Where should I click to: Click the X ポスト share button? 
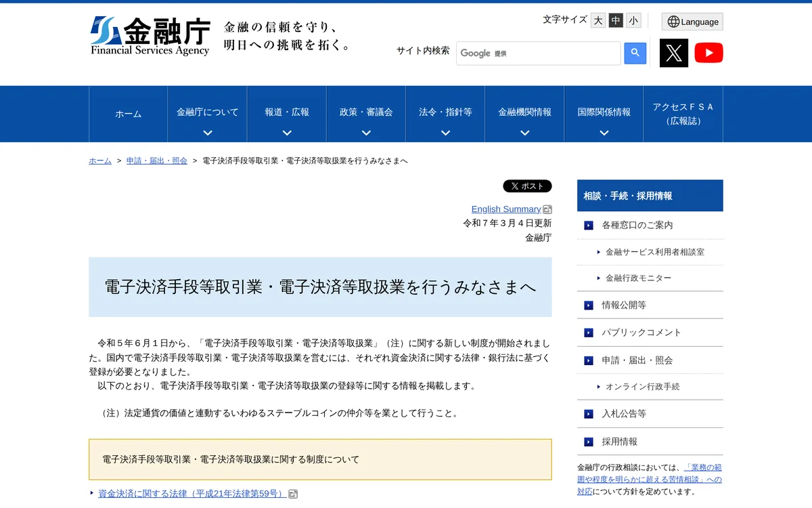(x=527, y=186)
